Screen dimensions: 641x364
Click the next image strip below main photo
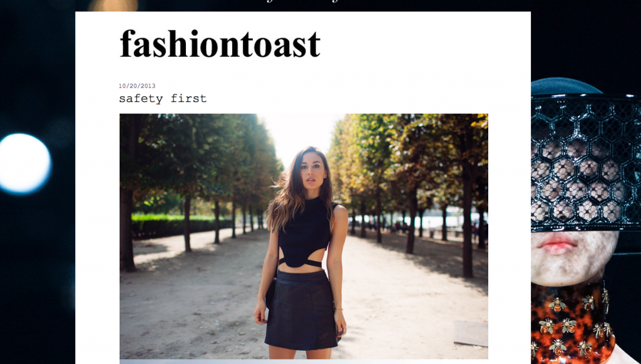[304, 362]
